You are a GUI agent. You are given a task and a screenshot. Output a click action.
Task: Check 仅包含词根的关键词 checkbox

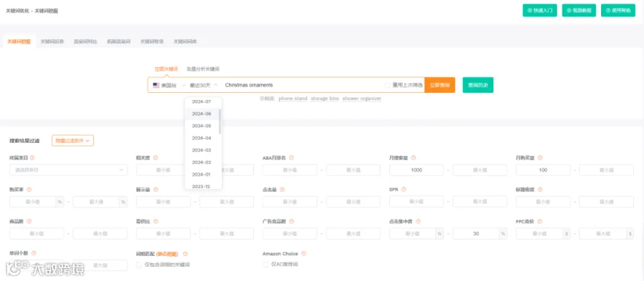(x=138, y=265)
